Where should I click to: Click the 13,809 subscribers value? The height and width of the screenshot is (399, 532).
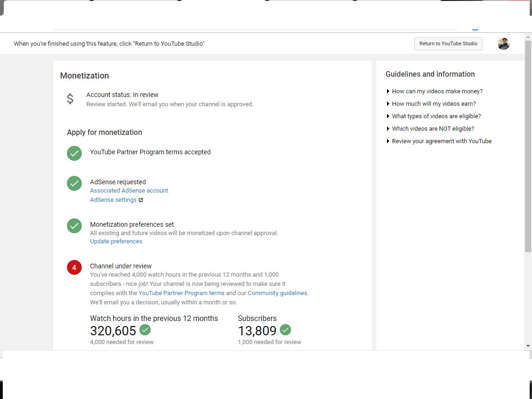(257, 331)
